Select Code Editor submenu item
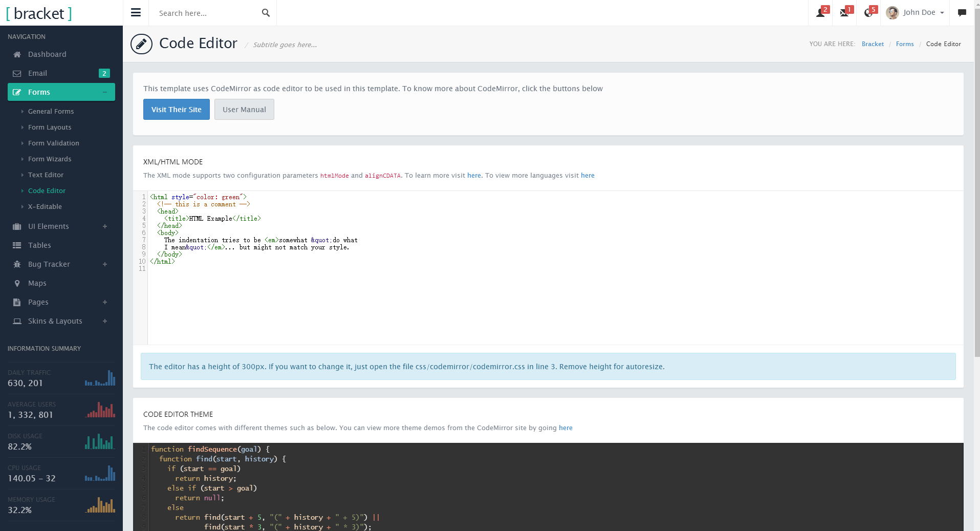This screenshot has width=980, height=531. [x=47, y=190]
